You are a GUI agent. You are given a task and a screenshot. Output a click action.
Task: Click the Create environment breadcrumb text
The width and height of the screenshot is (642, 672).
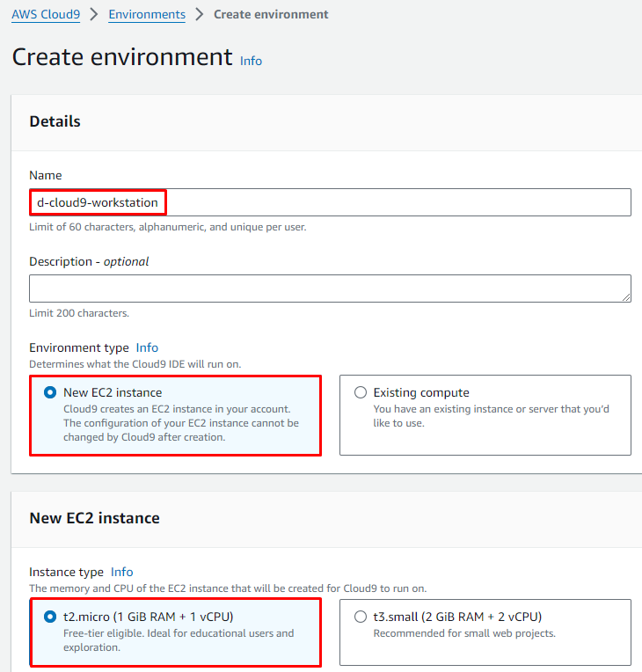pos(271,14)
